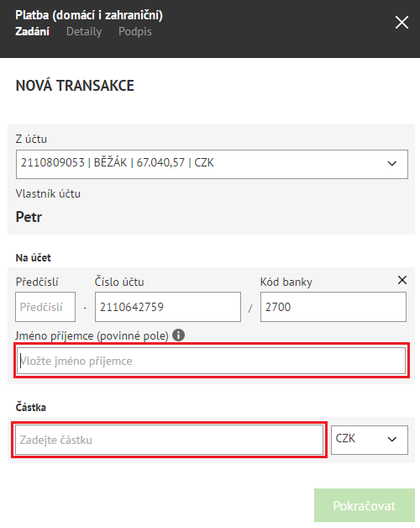Continue with the Pokračovat button

(364, 505)
